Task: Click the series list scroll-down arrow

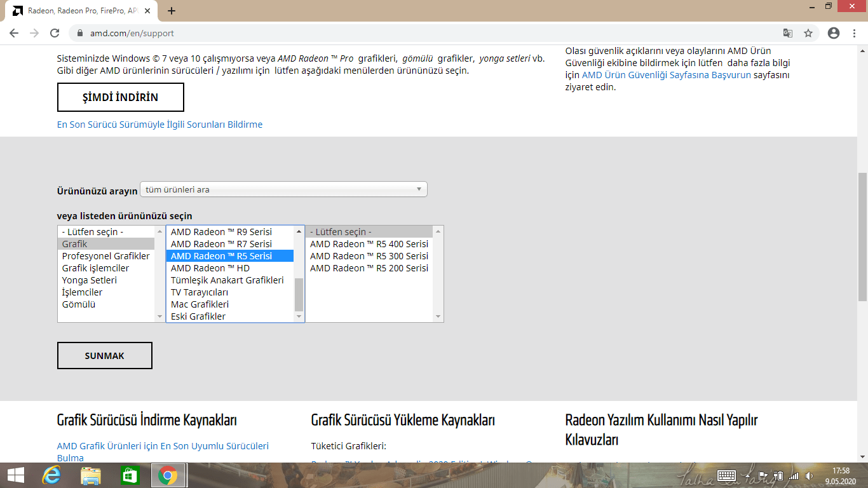Action: [299, 317]
